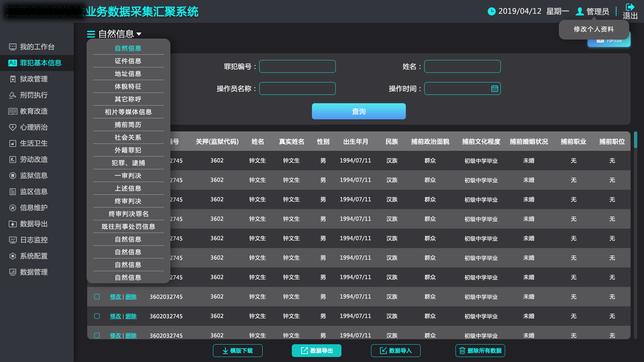
Task: Choose 终审判决罪名 menu entry
Action: [x=128, y=214]
